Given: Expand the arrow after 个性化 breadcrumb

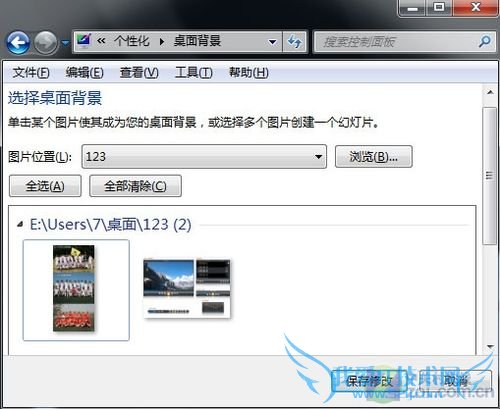Looking at the screenshot, I should (x=162, y=42).
